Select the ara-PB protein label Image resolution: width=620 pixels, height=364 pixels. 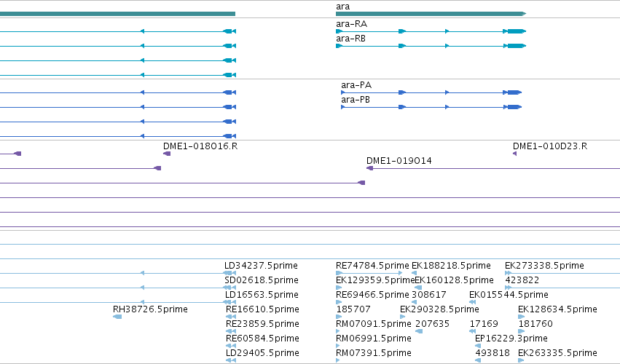click(x=356, y=100)
